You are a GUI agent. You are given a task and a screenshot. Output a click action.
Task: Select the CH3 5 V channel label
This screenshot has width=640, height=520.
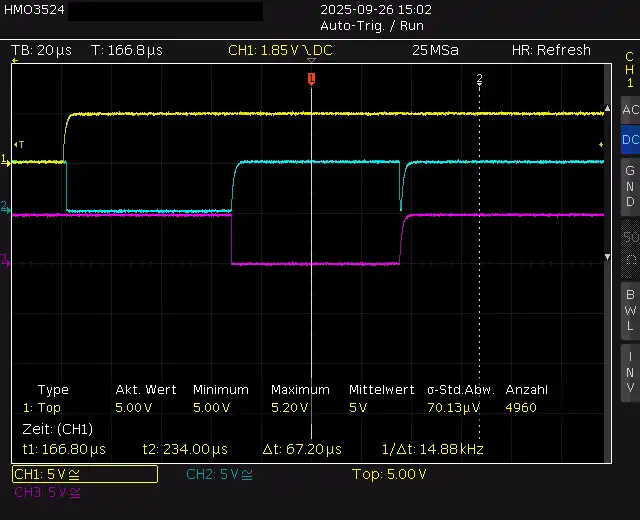coord(47,492)
